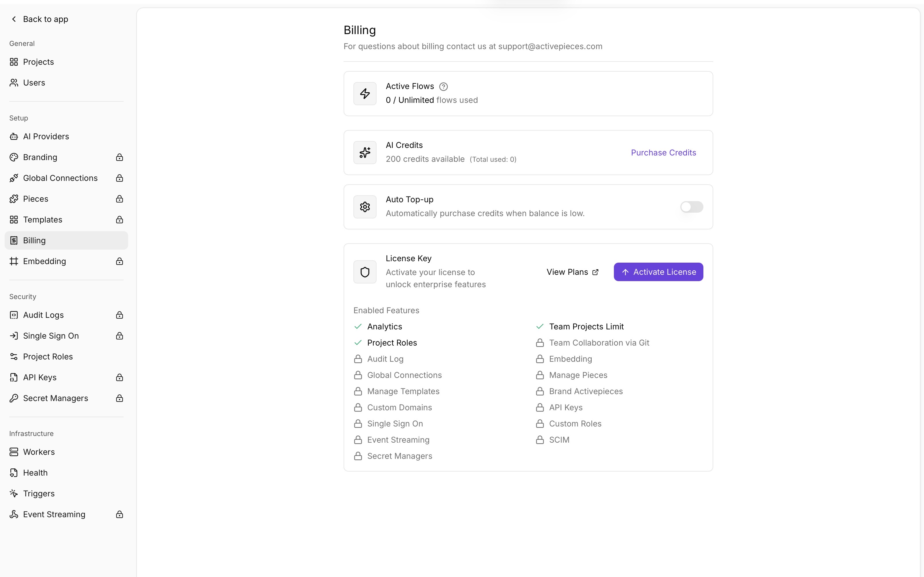Click the Health item in Infrastructure
The height and width of the screenshot is (577, 924).
tap(35, 473)
